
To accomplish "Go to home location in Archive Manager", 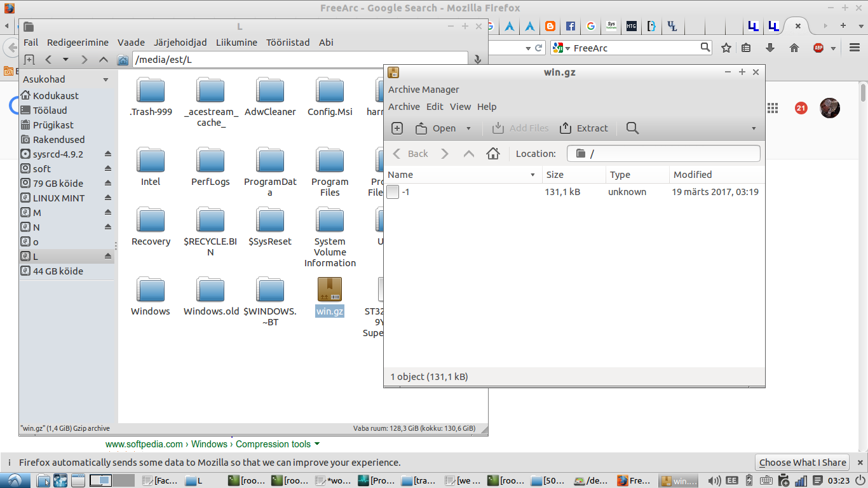I will 493,154.
